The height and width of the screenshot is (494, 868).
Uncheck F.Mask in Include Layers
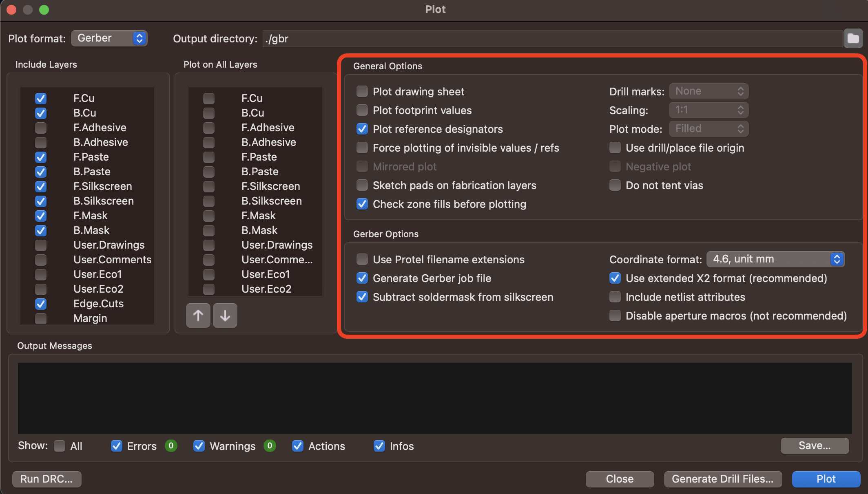tap(41, 216)
